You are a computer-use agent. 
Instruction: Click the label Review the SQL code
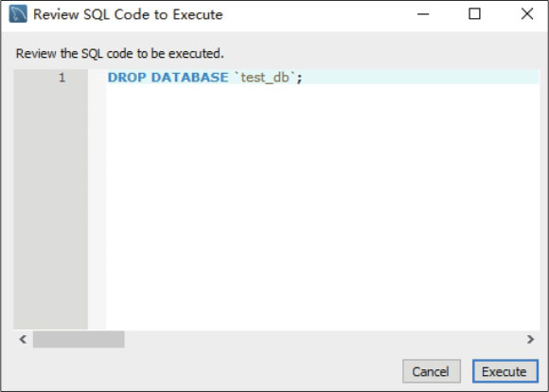(120, 54)
